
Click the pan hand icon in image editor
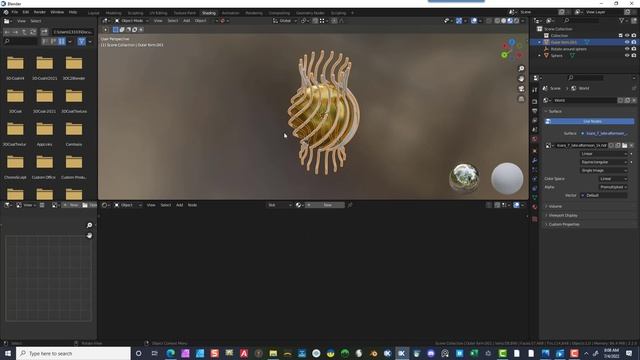[89, 236]
